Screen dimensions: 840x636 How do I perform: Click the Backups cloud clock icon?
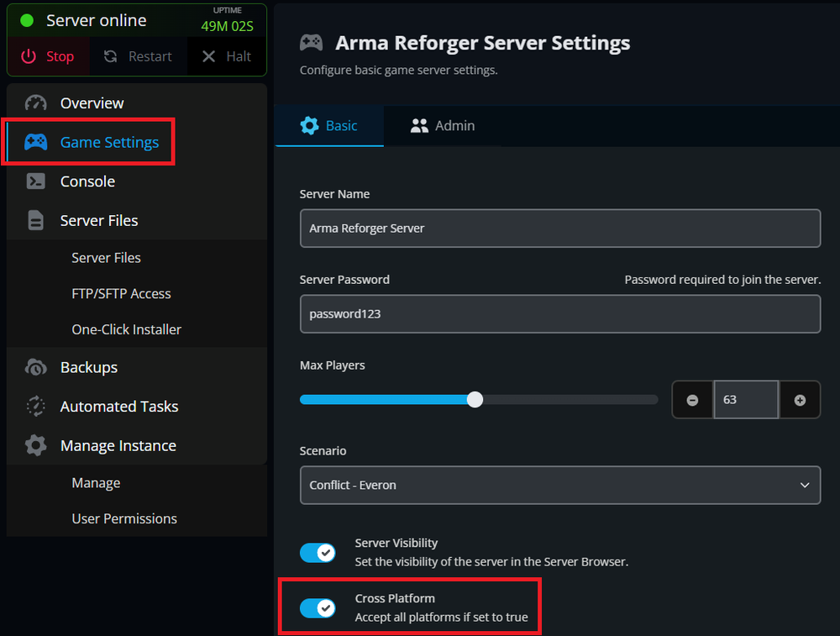[x=36, y=367]
